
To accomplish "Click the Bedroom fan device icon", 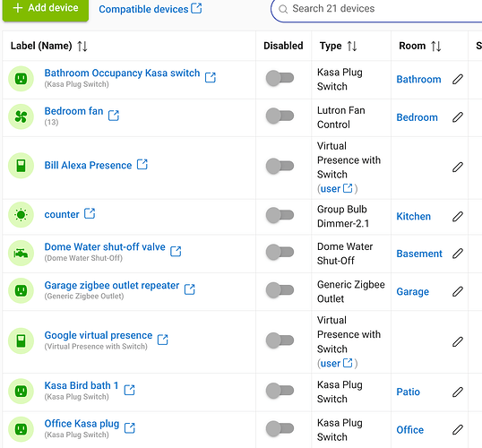I will click(x=21, y=116).
